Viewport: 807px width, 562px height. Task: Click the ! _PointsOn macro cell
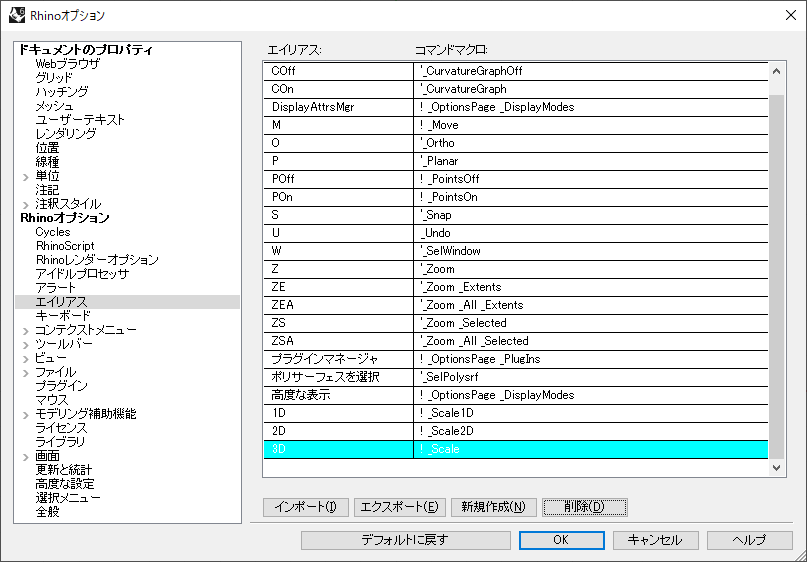(591, 197)
